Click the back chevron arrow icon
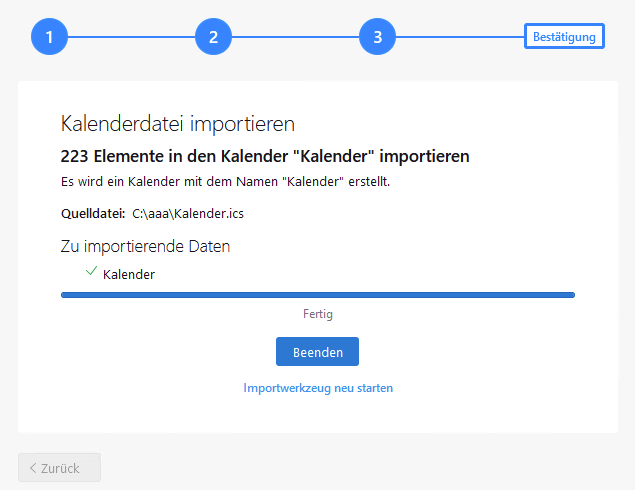 [33, 468]
